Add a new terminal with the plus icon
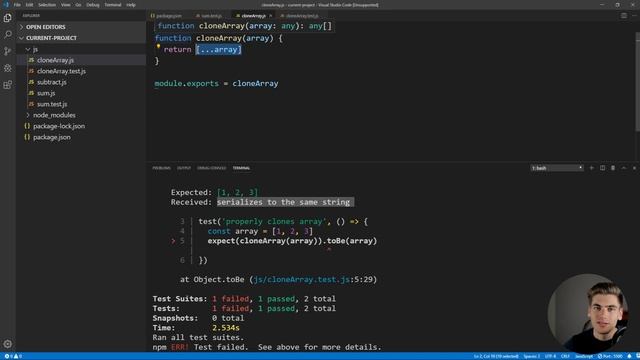Image resolution: width=640 pixels, height=360 pixels. pyautogui.click(x=591, y=168)
